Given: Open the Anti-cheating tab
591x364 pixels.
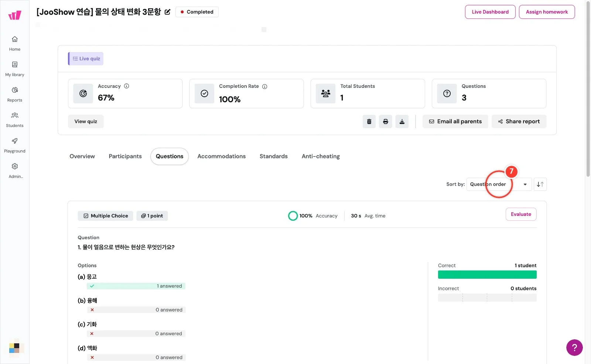Looking at the screenshot, I should tap(321, 156).
